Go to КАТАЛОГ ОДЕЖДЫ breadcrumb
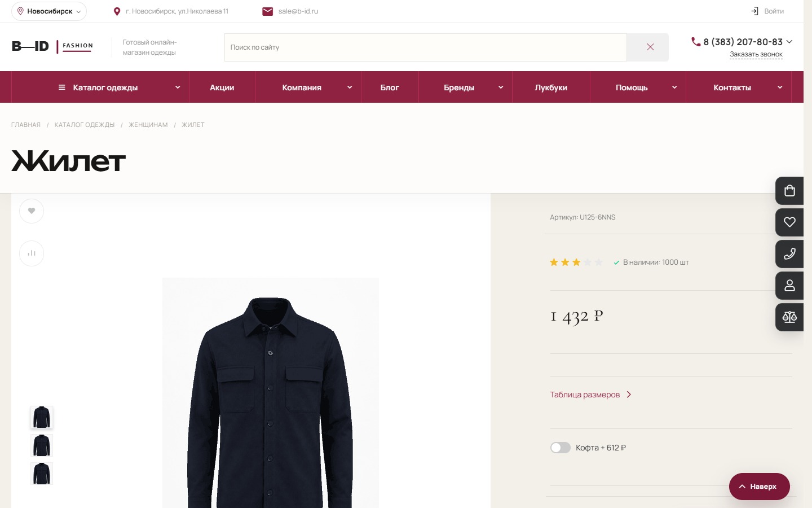The image size is (812, 508). click(85, 125)
